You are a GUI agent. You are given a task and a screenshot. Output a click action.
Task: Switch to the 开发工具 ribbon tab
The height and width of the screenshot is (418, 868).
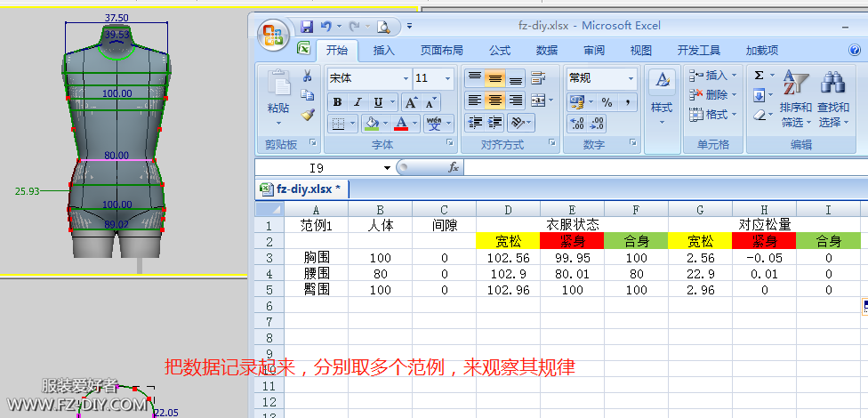click(x=699, y=51)
